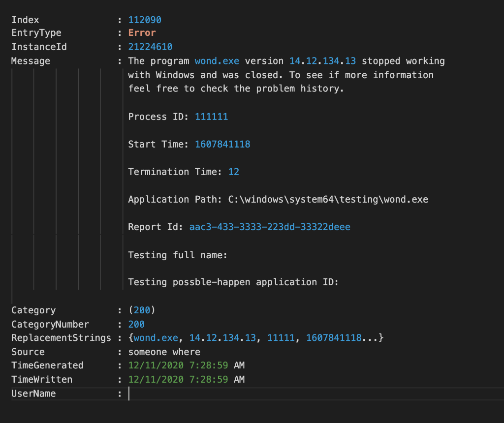Select the Category value (200)

pos(141,310)
